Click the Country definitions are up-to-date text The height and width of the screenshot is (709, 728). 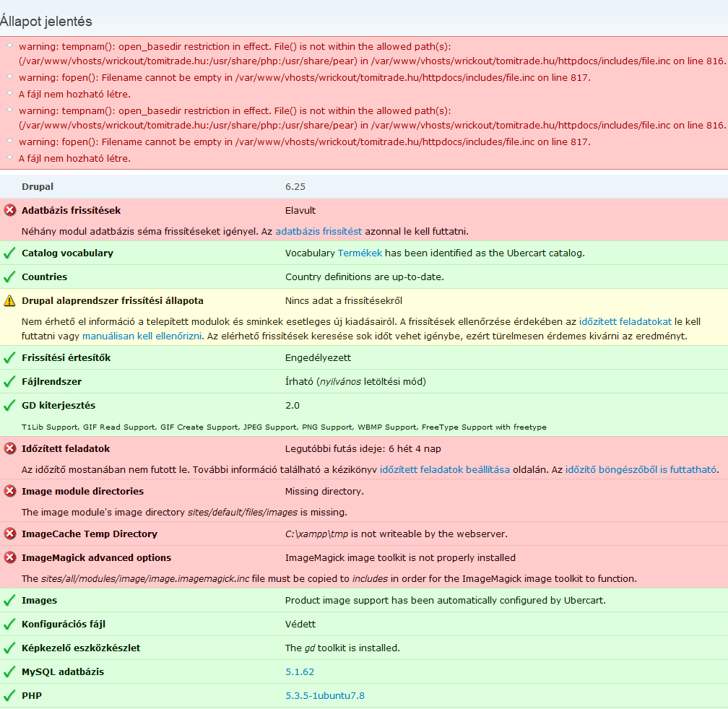pyautogui.click(x=365, y=277)
